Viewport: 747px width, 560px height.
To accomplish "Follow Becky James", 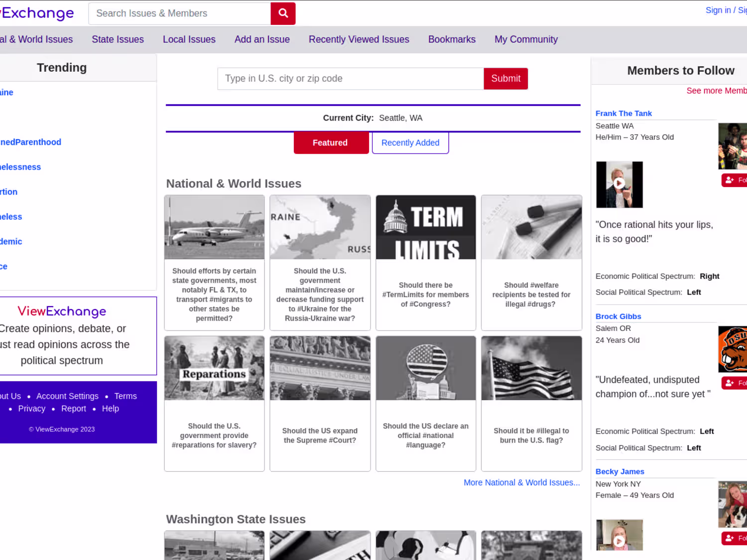I will (735, 538).
